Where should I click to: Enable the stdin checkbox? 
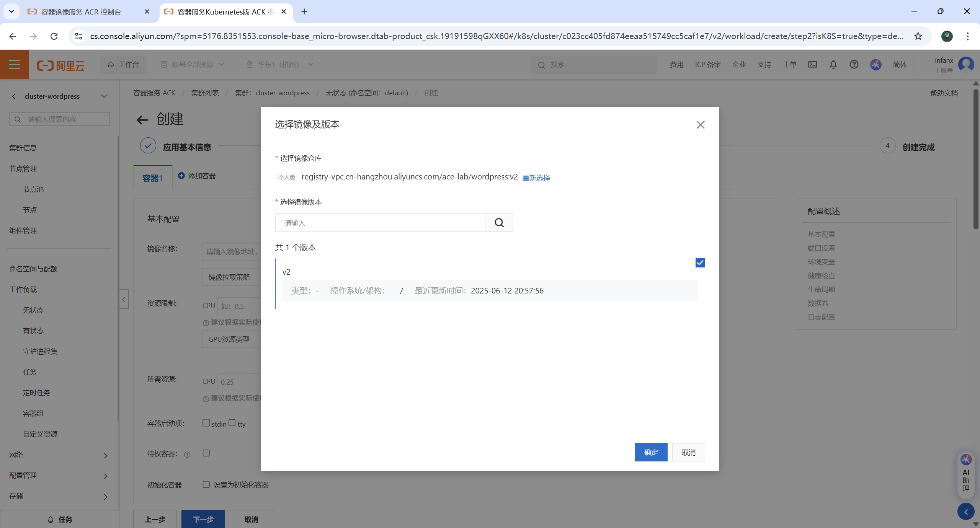[x=206, y=423]
